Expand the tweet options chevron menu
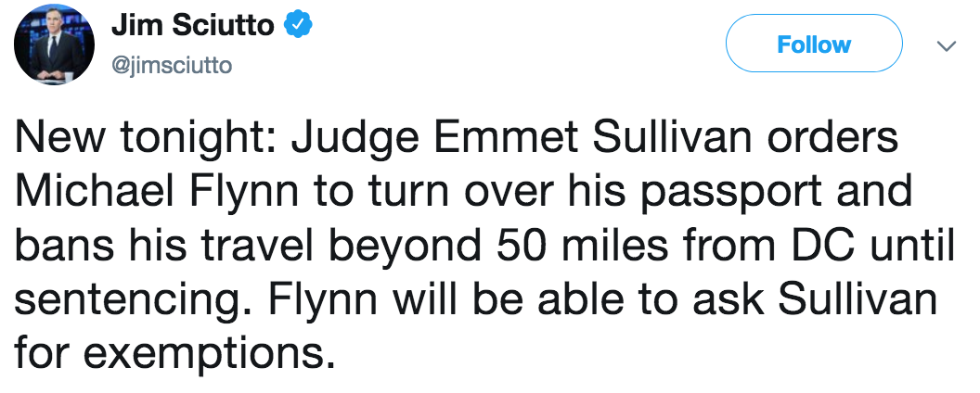 pos(946,45)
